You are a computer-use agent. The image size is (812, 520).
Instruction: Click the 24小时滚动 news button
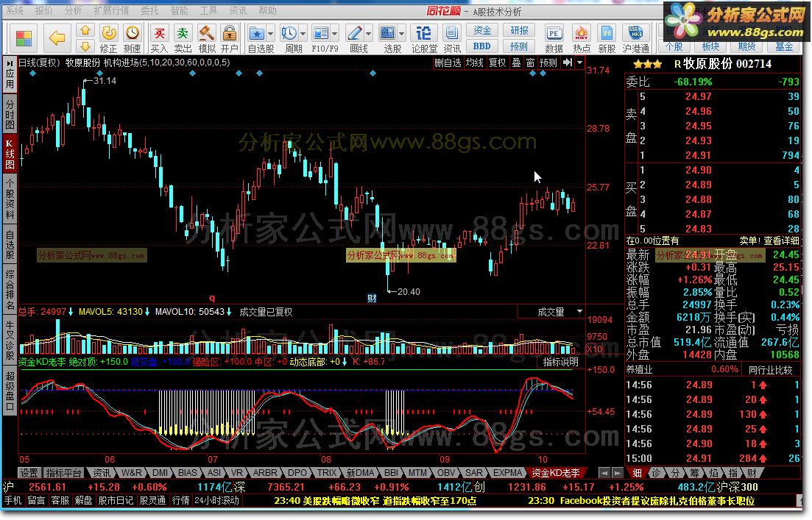(217, 500)
